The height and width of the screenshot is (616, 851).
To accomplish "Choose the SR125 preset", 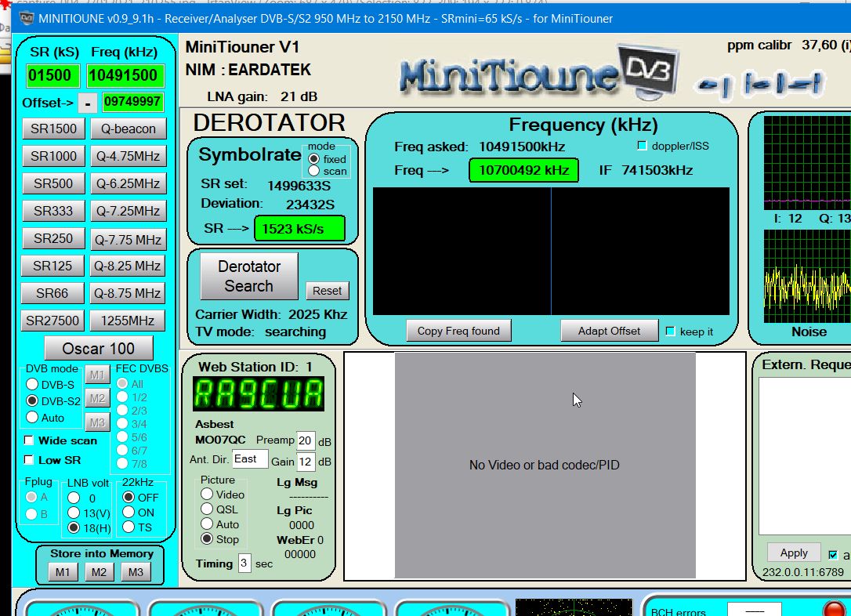I will 53,266.
